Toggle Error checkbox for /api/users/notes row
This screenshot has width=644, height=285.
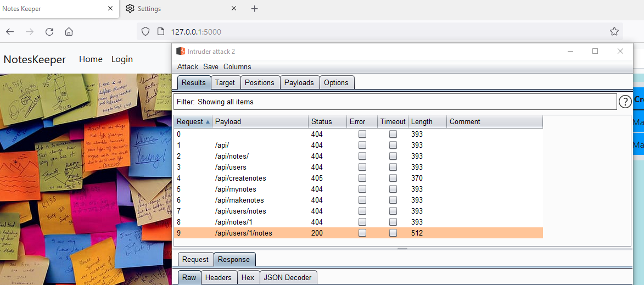(362, 211)
